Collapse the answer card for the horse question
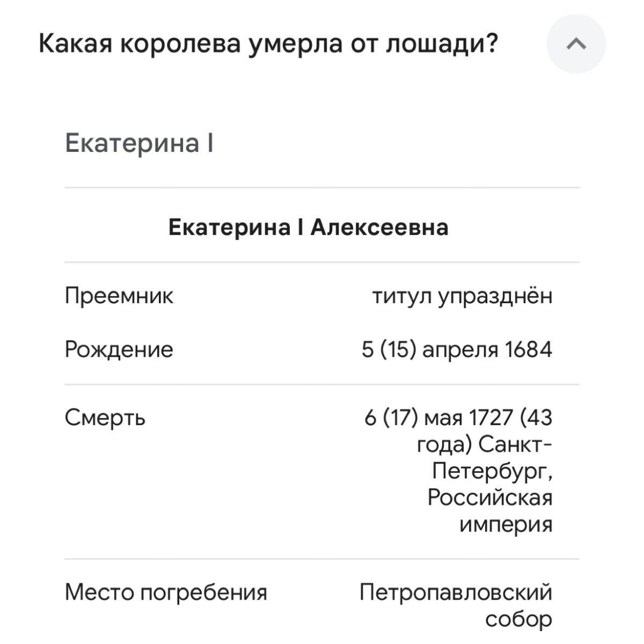The image size is (644, 644). pyautogui.click(x=576, y=44)
